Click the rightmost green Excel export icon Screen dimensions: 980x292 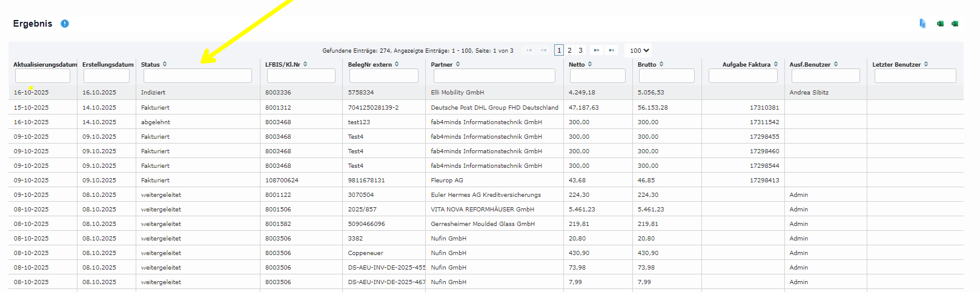point(955,24)
